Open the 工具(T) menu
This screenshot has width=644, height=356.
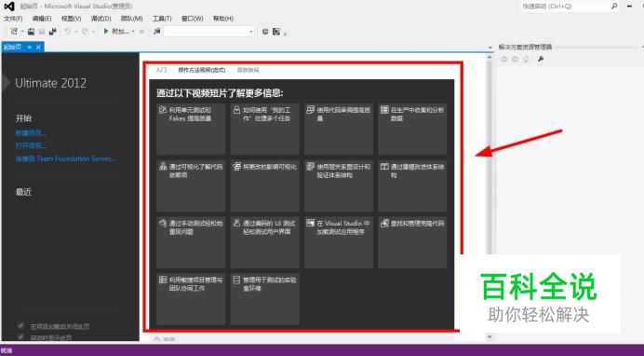click(x=162, y=19)
